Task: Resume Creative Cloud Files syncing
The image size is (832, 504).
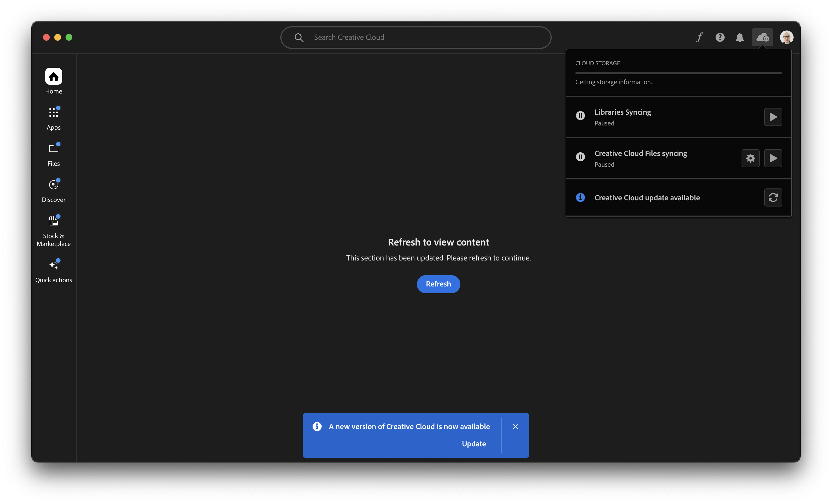Action: point(773,158)
